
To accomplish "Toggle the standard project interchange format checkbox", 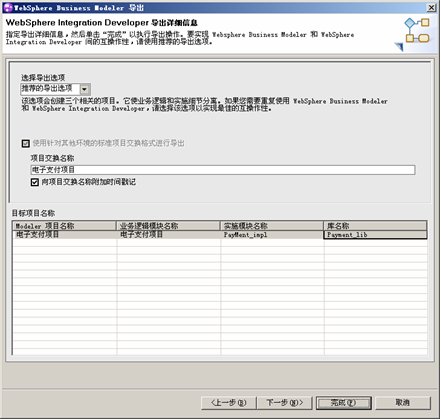I will [26, 144].
